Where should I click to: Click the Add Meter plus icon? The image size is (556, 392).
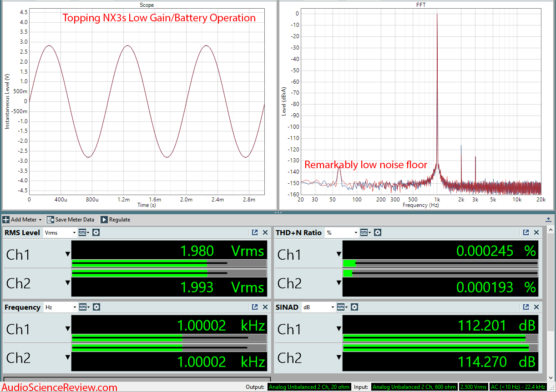[x=6, y=220]
